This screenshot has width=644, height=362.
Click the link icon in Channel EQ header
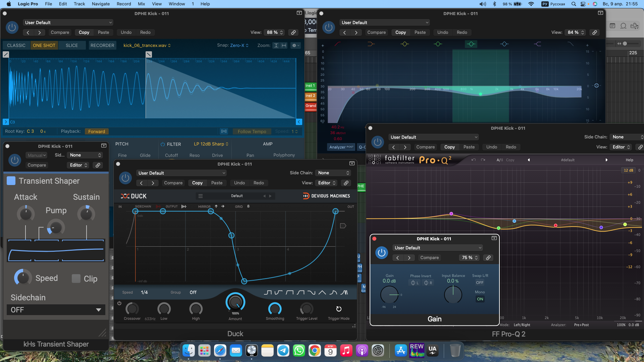pyautogui.click(x=595, y=33)
